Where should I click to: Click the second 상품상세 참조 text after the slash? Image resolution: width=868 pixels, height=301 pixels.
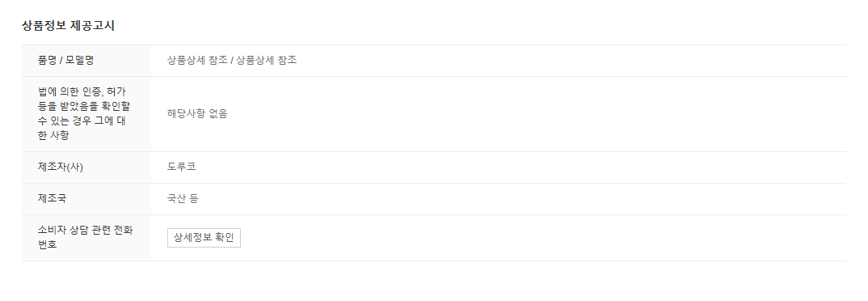[x=266, y=61]
